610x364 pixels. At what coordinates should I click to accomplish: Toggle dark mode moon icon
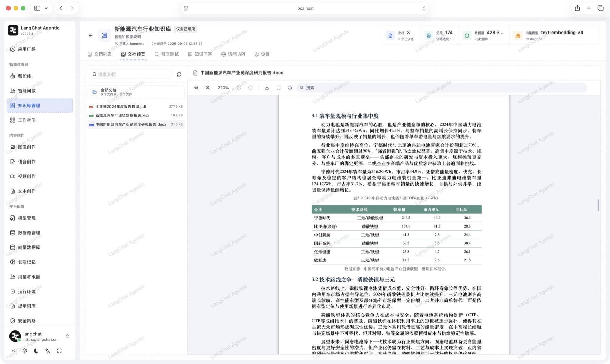36,351
